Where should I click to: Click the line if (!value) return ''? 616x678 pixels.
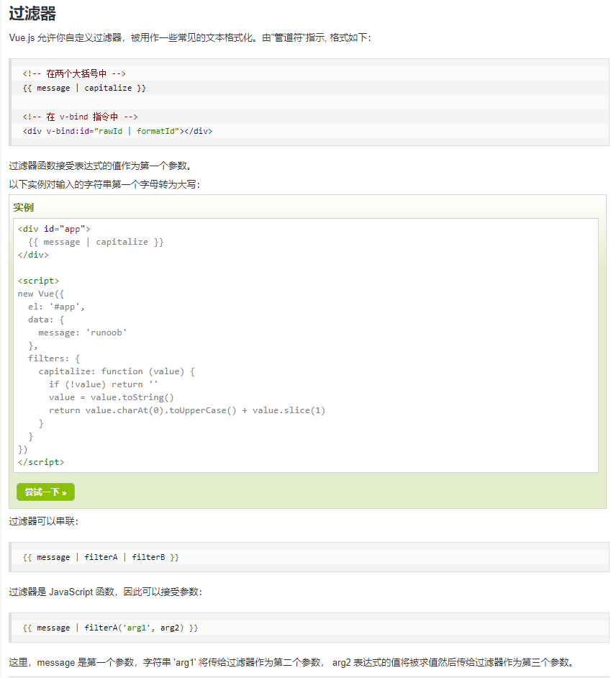click(x=104, y=384)
